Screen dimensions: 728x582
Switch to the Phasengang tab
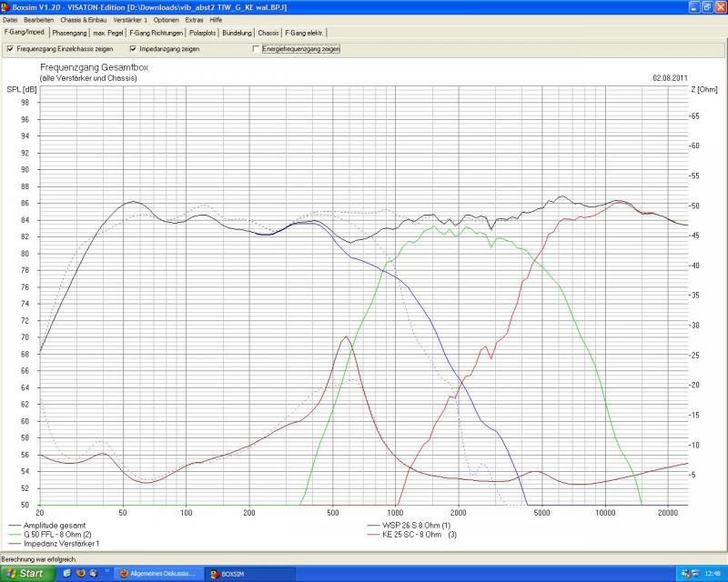coord(70,33)
